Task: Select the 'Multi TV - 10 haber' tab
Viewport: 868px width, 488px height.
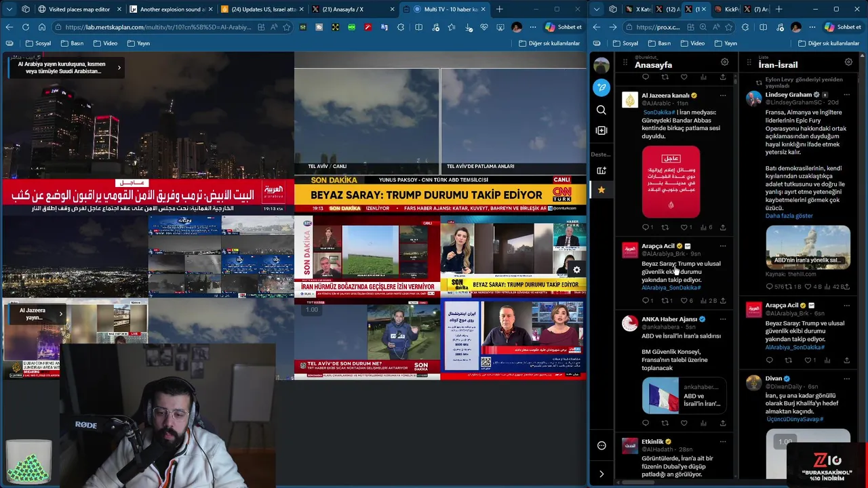Action: 444,9
